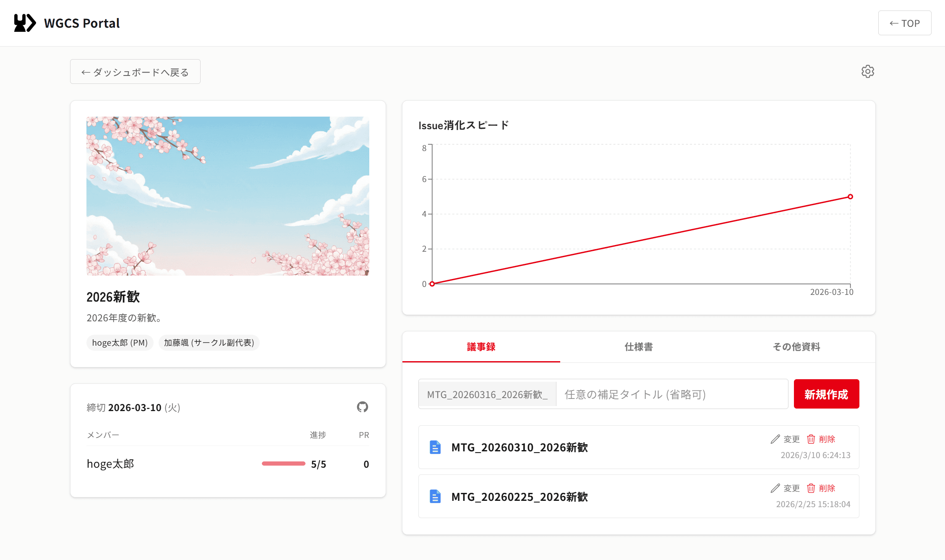Click the trash icon for MTG_20260225_2026新歓

click(x=811, y=488)
